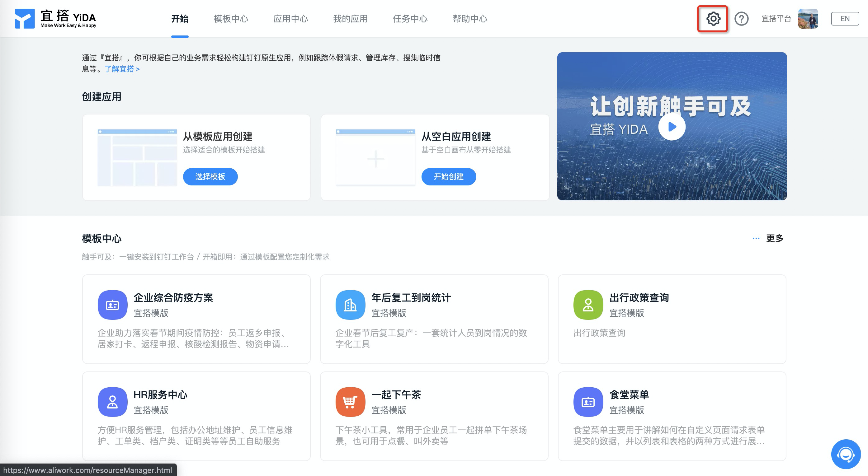Image resolution: width=868 pixels, height=476 pixels.
Task: Play the 让创新触手可及 intro video
Action: click(x=672, y=127)
